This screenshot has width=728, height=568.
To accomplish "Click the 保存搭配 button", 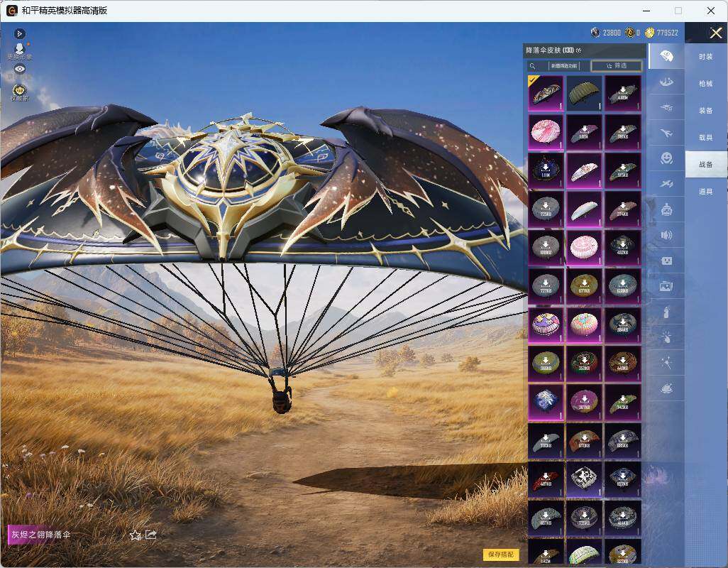I will [501, 554].
